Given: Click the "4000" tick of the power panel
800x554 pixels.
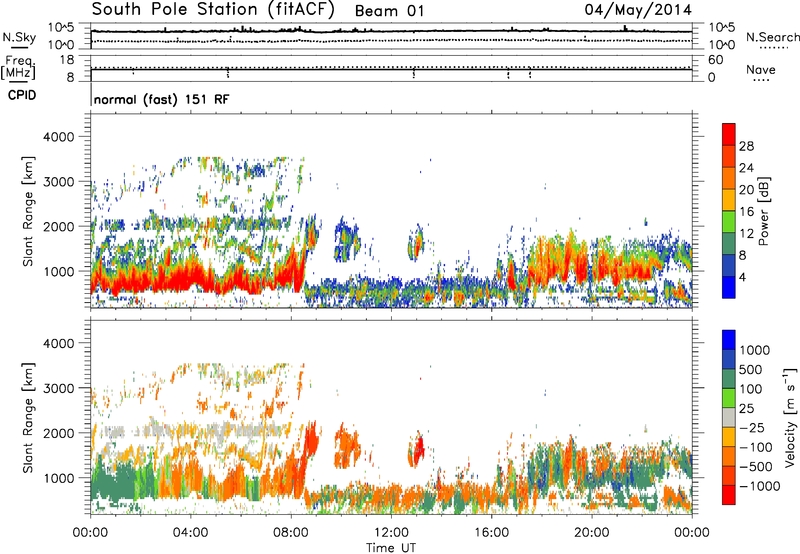Looking at the screenshot, I should pos(59,137).
